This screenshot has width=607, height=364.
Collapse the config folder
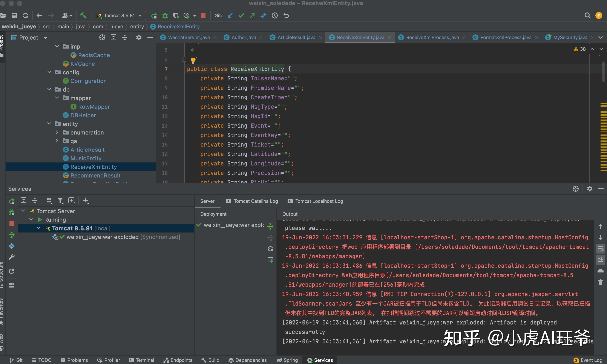49,72
